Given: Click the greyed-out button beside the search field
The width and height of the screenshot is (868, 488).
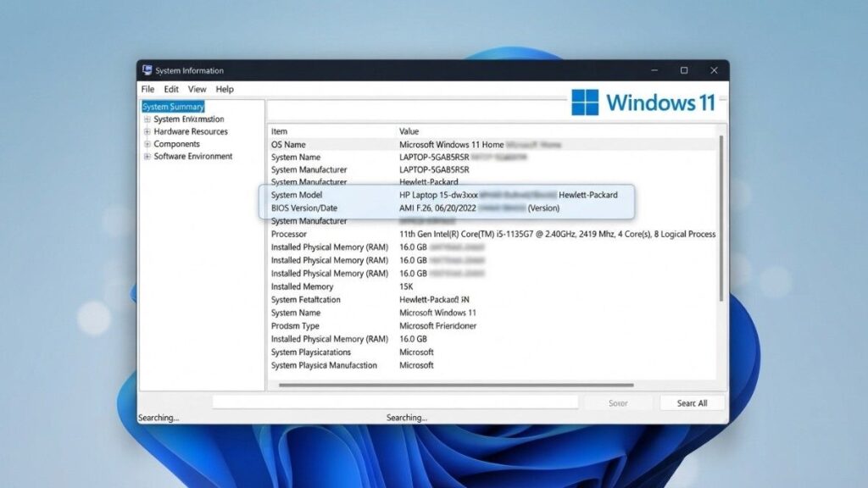Looking at the screenshot, I should click(x=618, y=403).
